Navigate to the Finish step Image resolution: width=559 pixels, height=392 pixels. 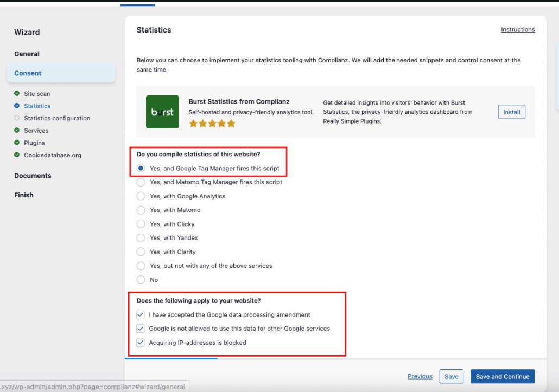[24, 195]
